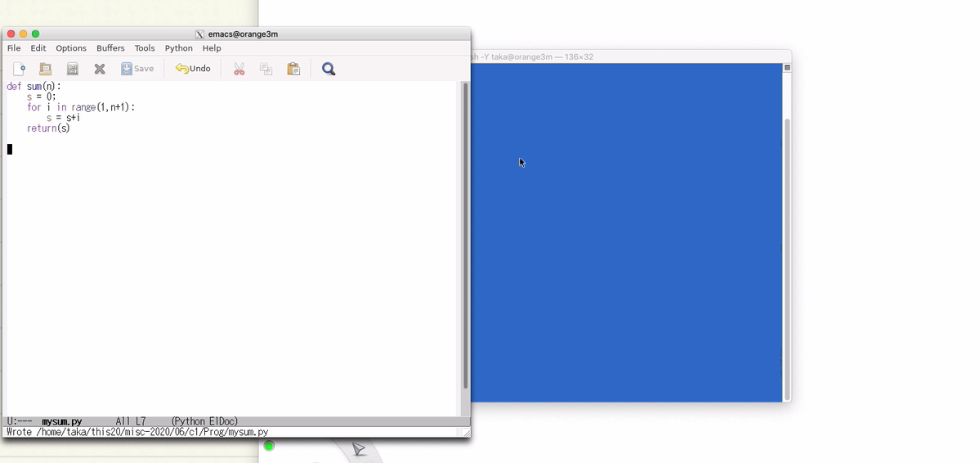Click the 's = s+i' code line
This screenshot has height=463, width=980.
[63, 118]
